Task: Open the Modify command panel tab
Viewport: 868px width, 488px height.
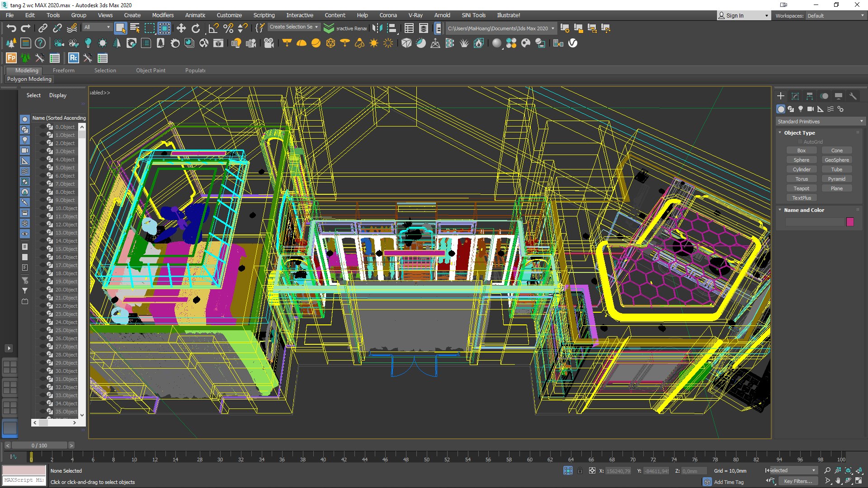Action: click(795, 96)
